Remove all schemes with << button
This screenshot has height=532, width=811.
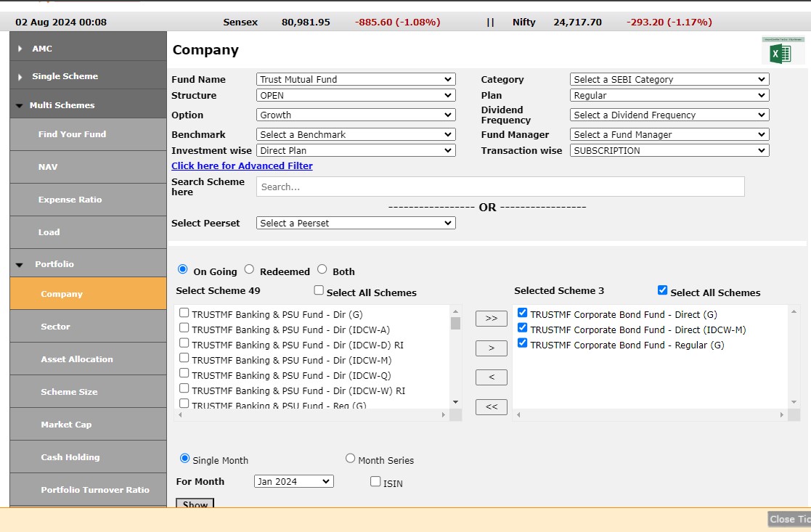click(491, 407)
